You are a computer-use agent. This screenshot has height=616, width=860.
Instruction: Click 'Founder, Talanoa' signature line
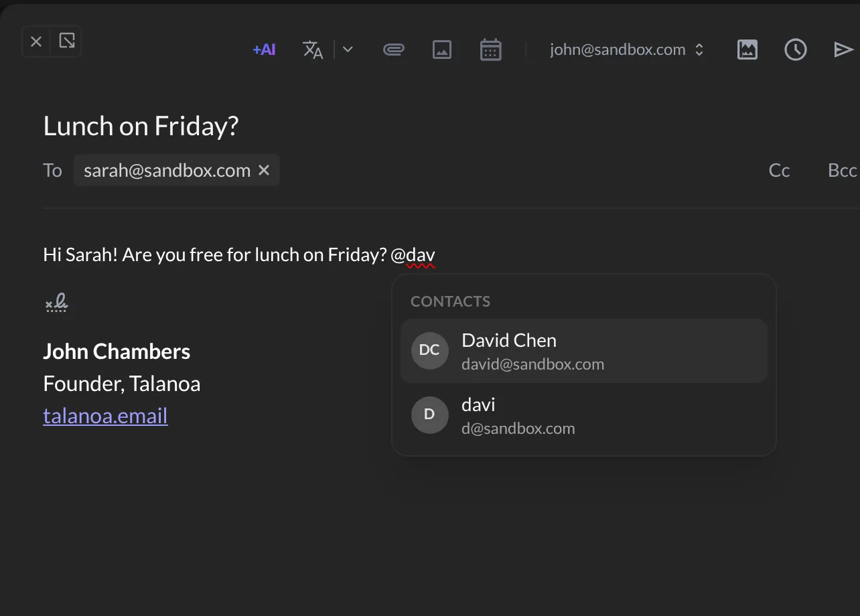[122, 384]
